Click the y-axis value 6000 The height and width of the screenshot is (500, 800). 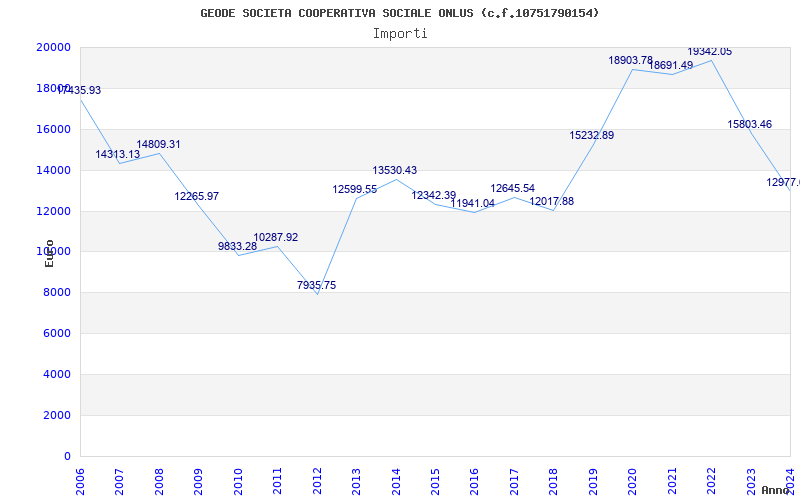pyautogui.click(x=56, y=333)
